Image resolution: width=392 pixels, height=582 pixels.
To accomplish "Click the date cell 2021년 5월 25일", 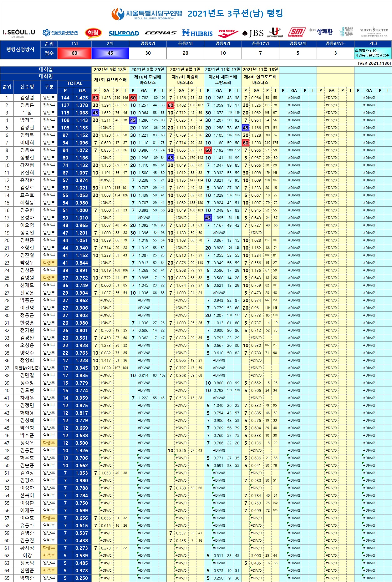I will coord(148,69).
